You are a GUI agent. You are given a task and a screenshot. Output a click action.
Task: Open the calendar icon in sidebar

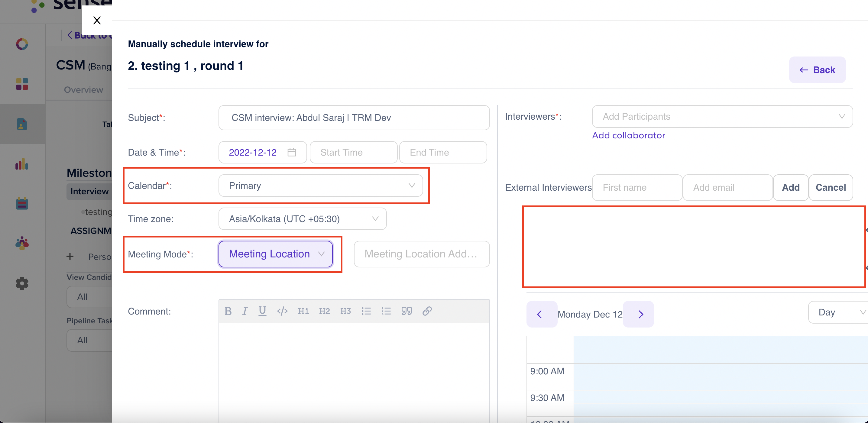22,204
